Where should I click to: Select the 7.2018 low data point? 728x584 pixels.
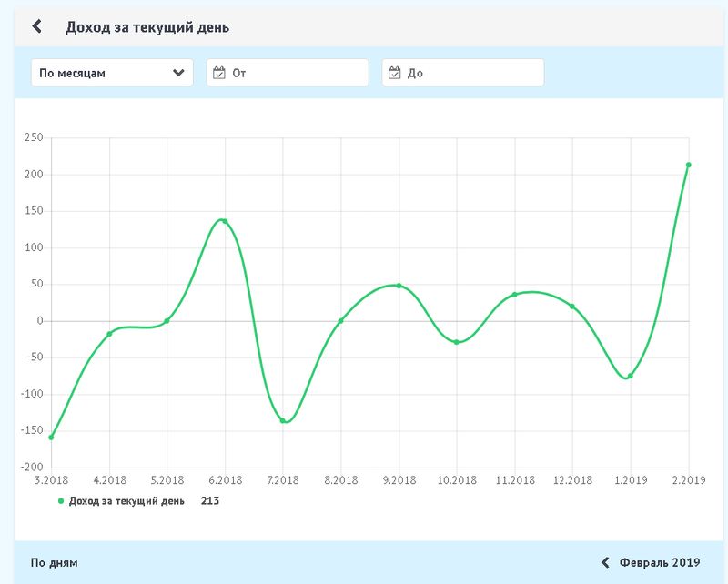point(283,420)
